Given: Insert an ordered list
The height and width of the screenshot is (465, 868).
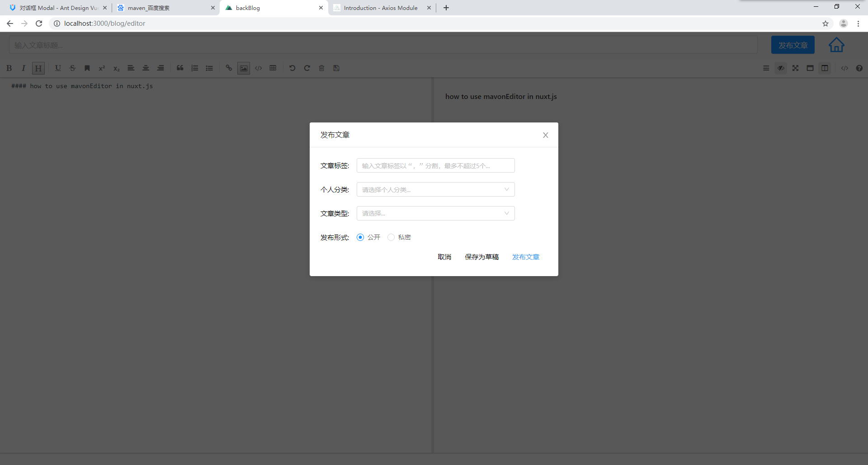Looking at the screenshot, I should click(x=195, y=68).
